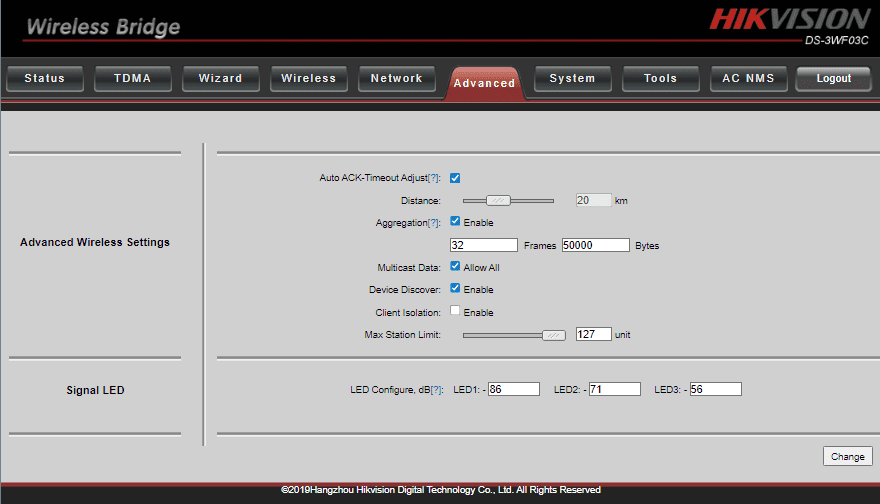Viewport: 880px width, 504px height.
Task: Uncheck Multicast Data Allow All
Action: coord(455,267)
